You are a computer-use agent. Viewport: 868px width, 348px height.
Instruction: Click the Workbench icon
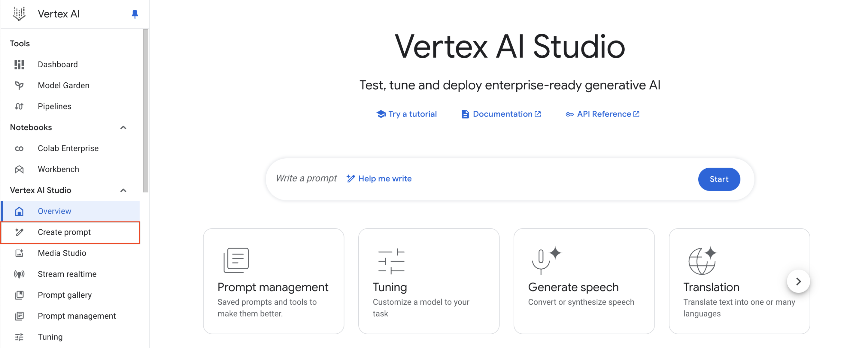click(19, 169)
